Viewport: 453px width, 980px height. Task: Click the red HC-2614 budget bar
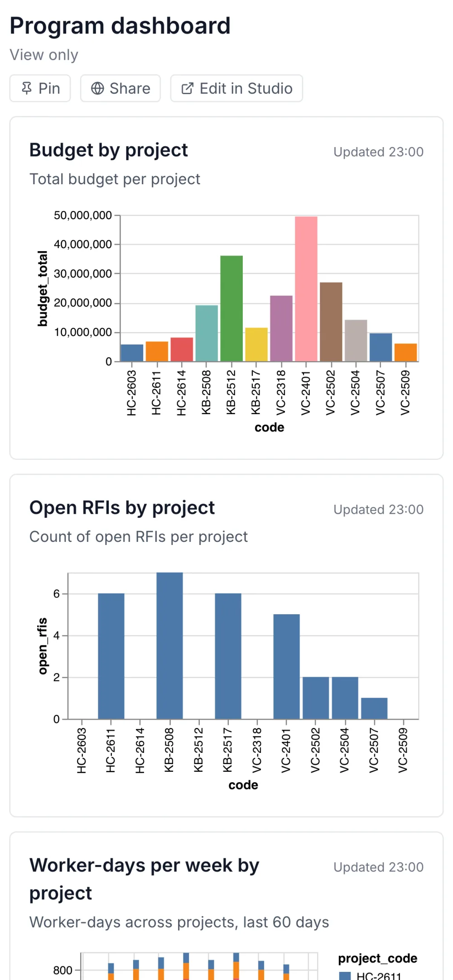[x=182, y=349]
